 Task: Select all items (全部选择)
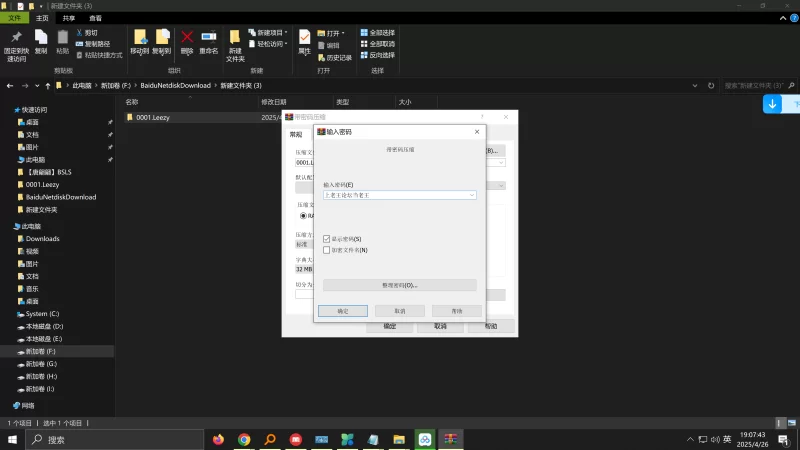(378, 33)
